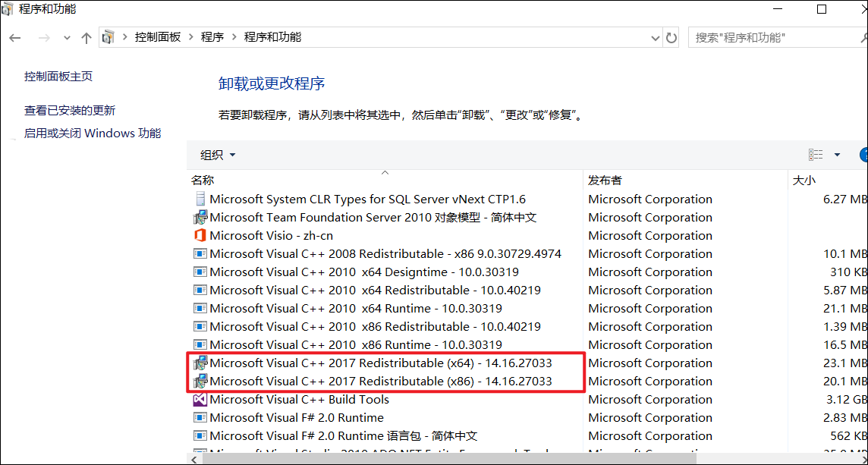The height and width of the screenshot is (465, 868).
Task: Refresh the Programs and Features list
Action: [x=671, y=37]
